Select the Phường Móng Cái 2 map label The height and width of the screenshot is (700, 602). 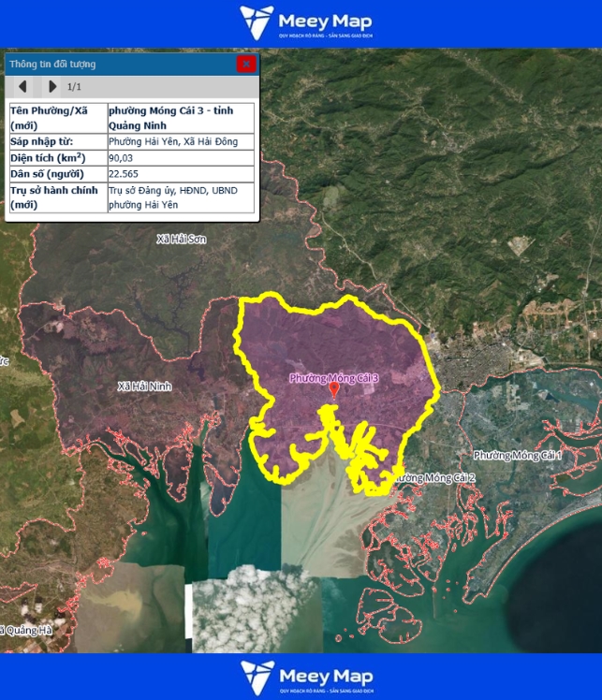click(x=433, y=478)
